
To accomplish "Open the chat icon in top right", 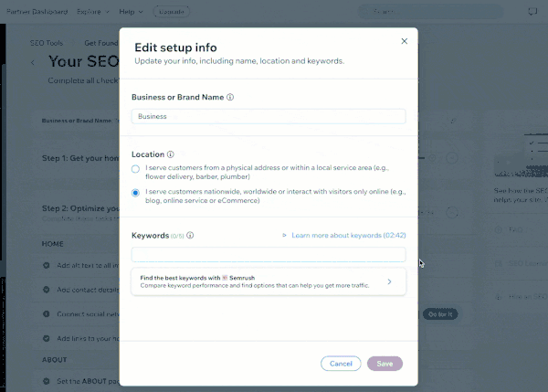I will coord(532,12).
